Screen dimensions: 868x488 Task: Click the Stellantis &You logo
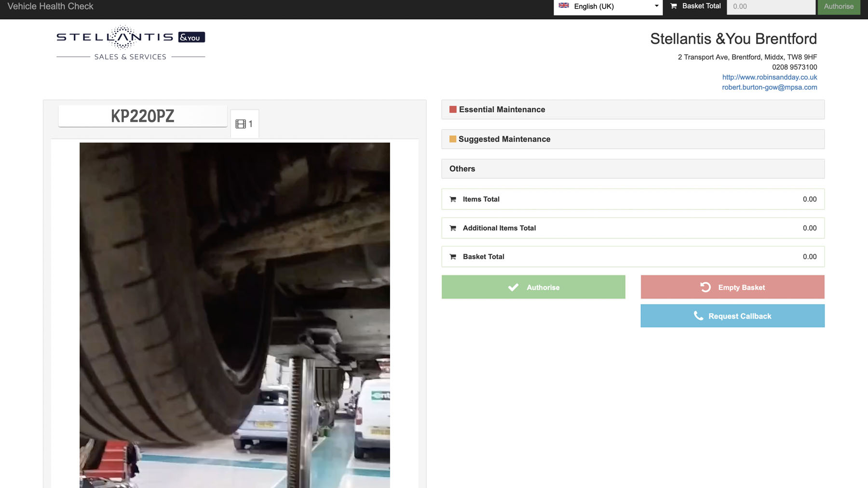pyautogui.click(x=131, y=43)
